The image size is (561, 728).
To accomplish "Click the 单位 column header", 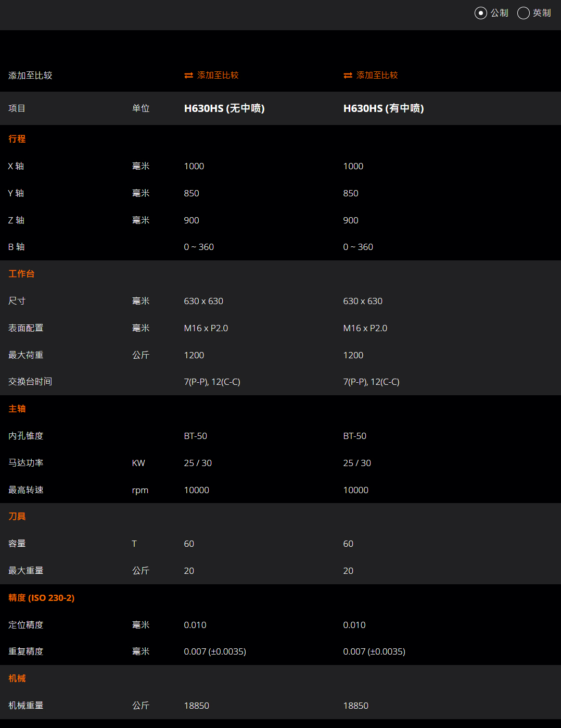I will click(141, 108).
